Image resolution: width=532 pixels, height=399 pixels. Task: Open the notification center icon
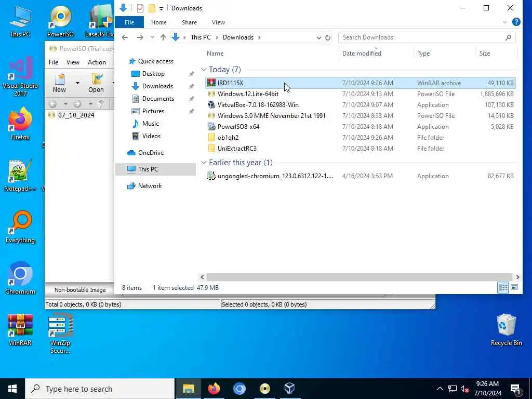tap(515, 389)
